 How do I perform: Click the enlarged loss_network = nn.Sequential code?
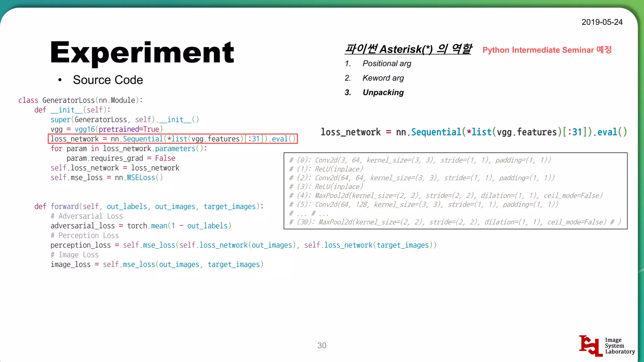pos(474,132)
